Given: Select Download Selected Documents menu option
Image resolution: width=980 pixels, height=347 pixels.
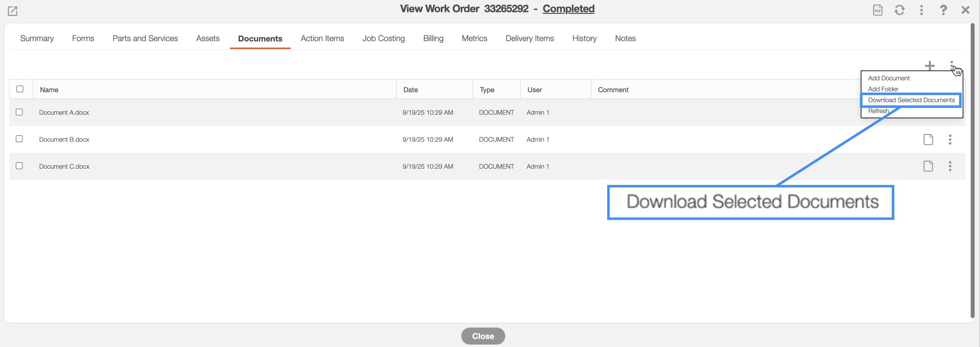Looking at the screenshot, I should pyautogui.click(x=911, y=100).
